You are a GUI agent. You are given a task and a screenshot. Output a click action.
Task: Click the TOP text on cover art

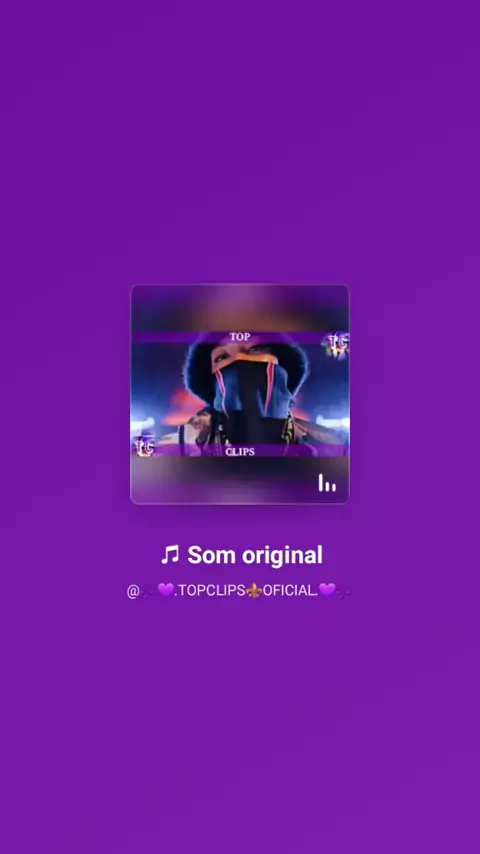click(x=240, y=337)
